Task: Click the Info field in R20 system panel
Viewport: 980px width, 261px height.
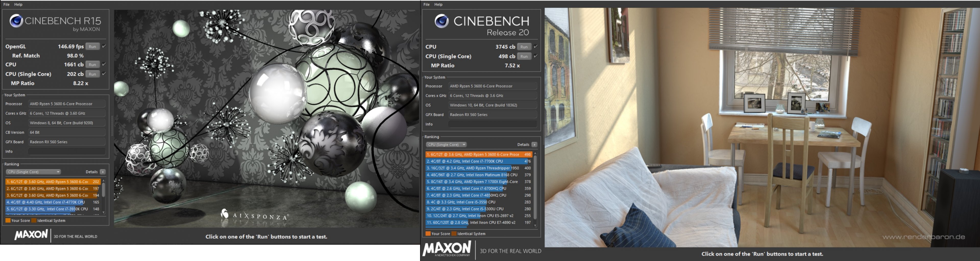Action: coord(492,124)
